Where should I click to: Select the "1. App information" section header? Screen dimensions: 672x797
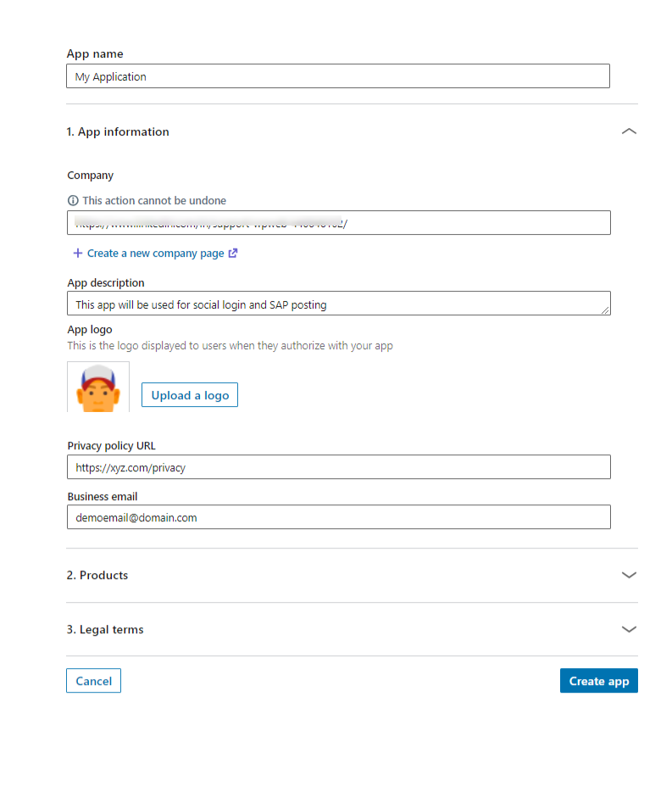tap(118, 131)
